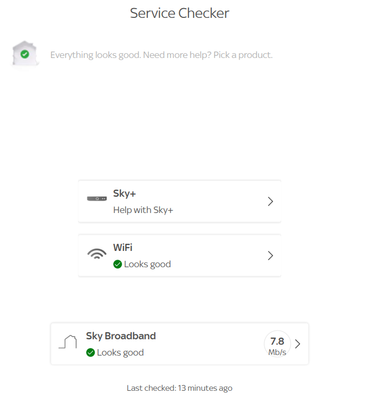Open the Sky+ help card

[x=180, y=201]
